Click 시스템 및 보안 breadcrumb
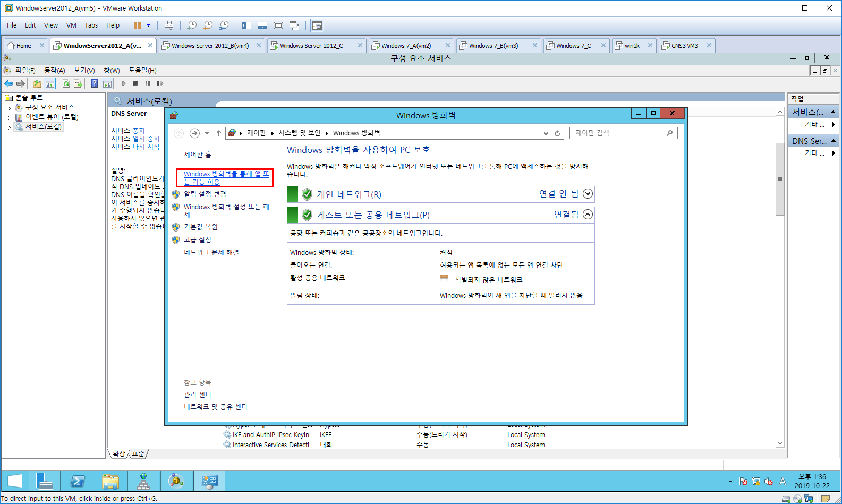The height and width of the screenshot is (504, 842). (300, 133)
